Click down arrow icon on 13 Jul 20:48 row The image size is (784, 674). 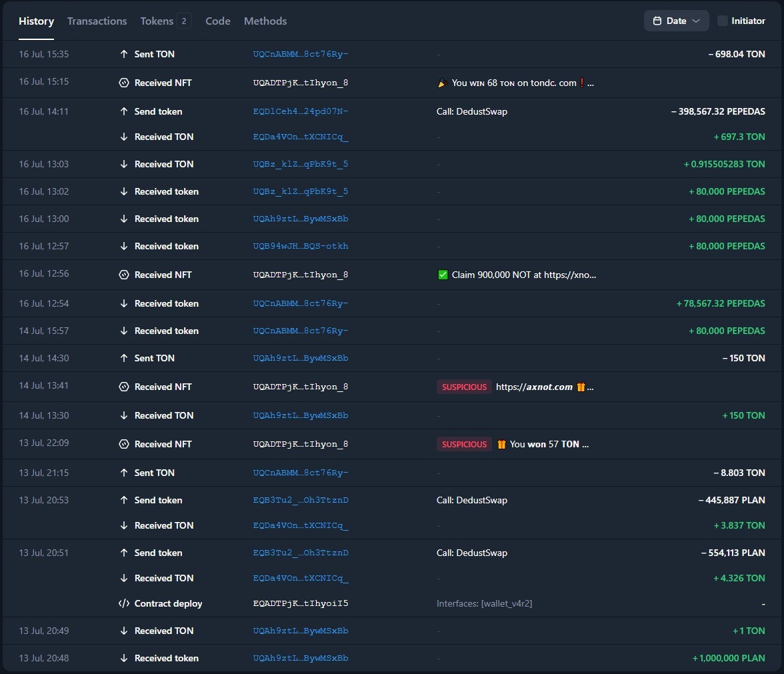click(124, 658)
